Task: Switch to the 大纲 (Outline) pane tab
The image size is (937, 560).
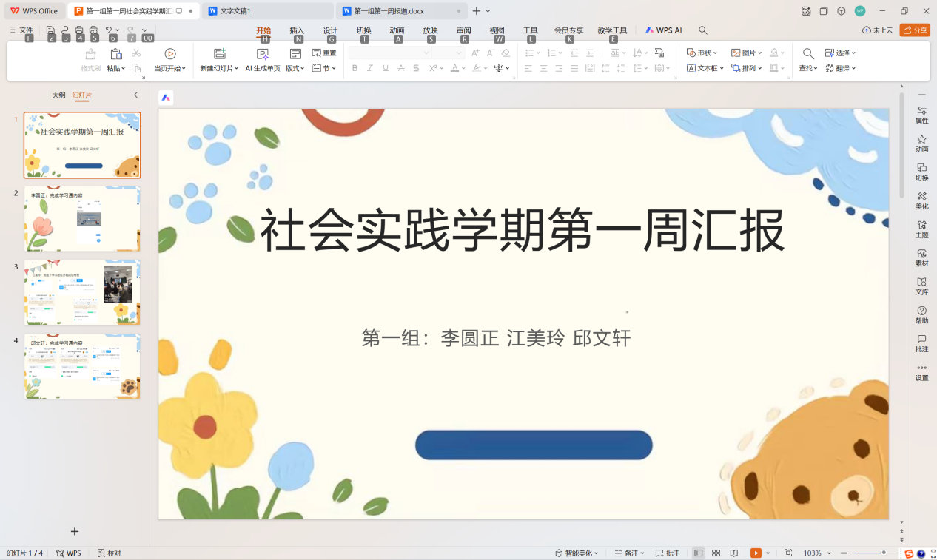Action: tap(58, 95)
